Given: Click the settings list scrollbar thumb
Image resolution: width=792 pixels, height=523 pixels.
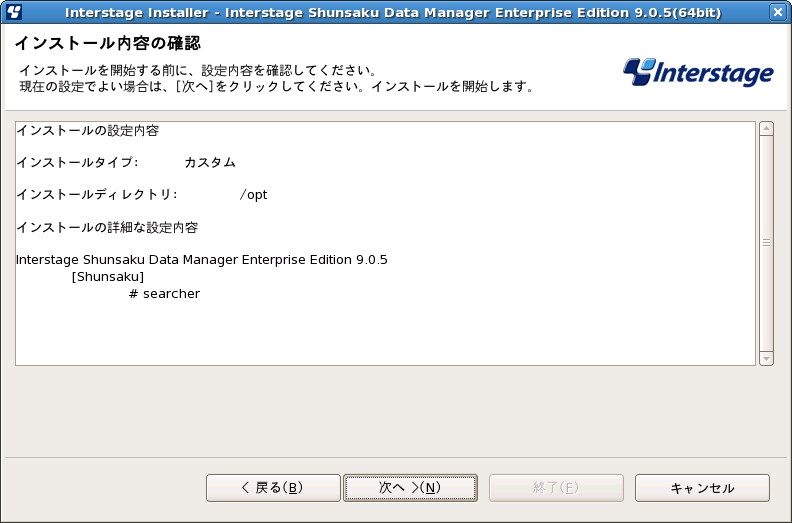Looking at the screenshot, I should click(767, 243).
